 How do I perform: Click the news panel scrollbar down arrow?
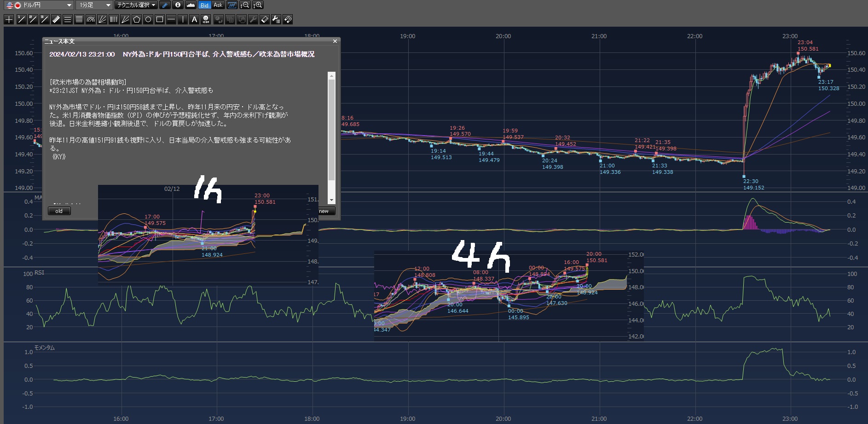click(x=331, y=200)
